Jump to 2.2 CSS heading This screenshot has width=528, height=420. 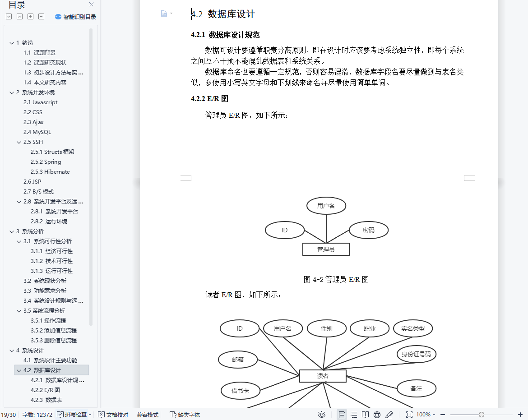[x=32, y=112]
